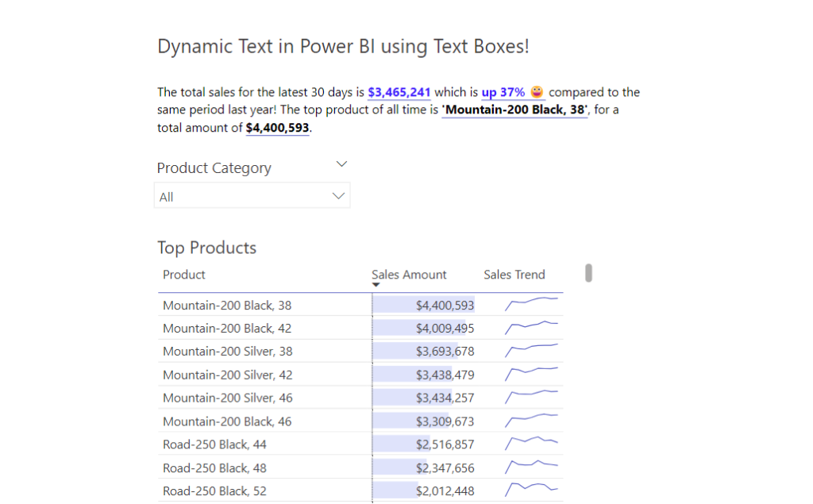Sort table by the Product column header
Viewport: 813px width, 504px height.
[x=184, y=275]
